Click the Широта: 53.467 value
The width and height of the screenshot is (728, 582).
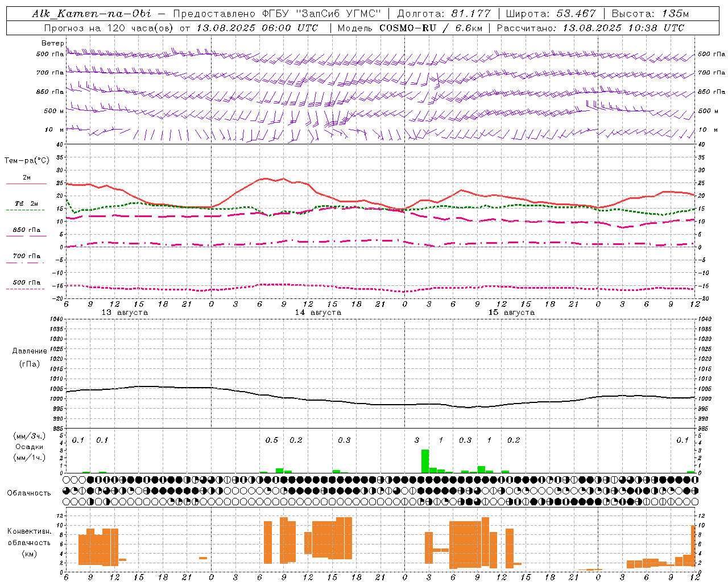point(551,14)
